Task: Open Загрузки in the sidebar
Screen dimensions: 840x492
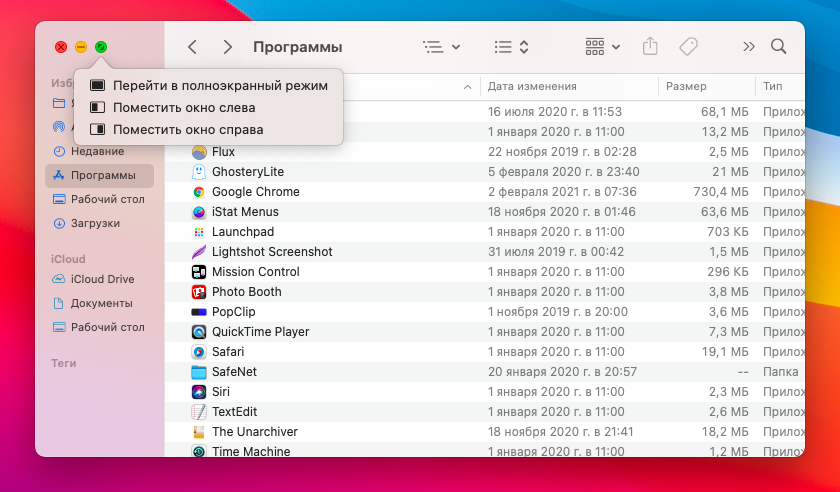Action: pyautogui.click(x=99, y=223)
